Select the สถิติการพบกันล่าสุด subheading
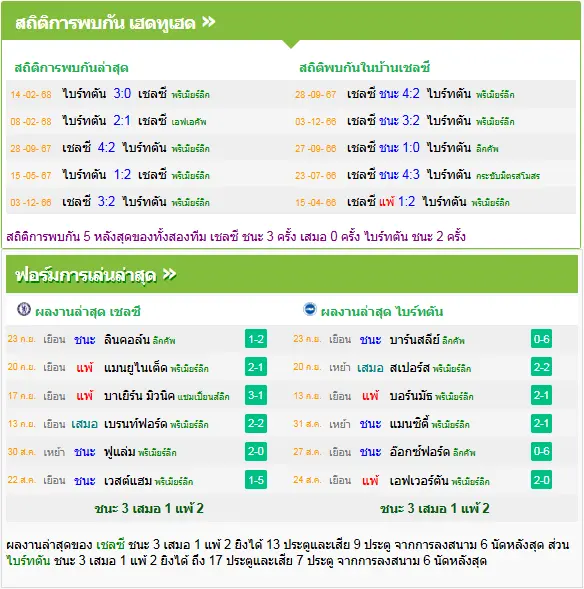This screenshot has width=584, height=589. pos(71,68)
